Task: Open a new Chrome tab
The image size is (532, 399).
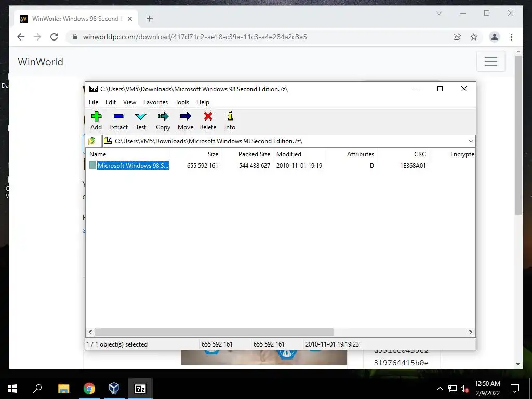Action: 150,19
